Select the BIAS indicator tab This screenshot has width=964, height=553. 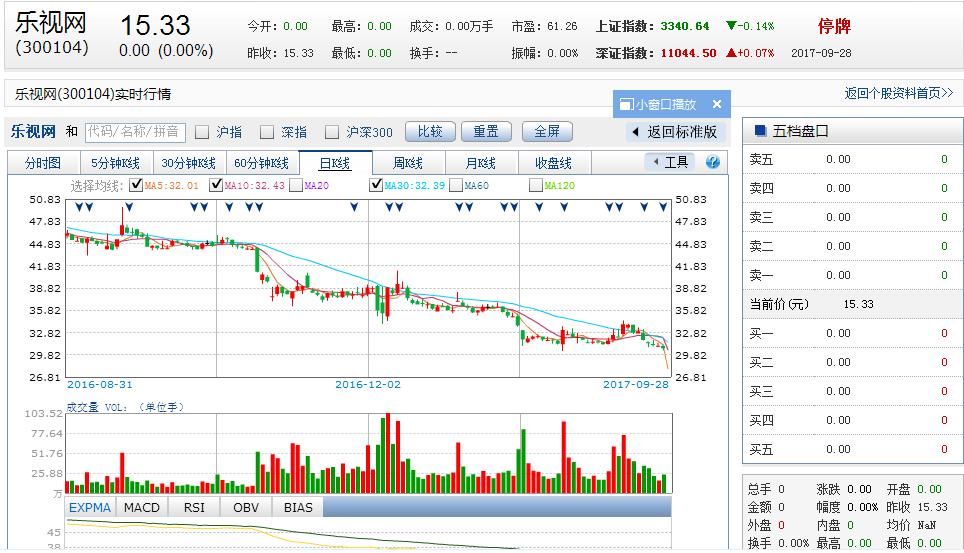click(298, 507)
